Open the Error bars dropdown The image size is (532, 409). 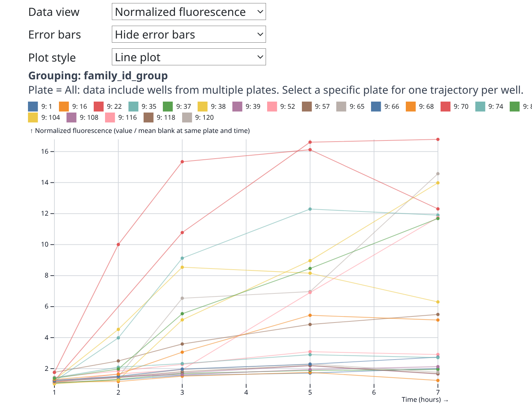coord(189,34)
